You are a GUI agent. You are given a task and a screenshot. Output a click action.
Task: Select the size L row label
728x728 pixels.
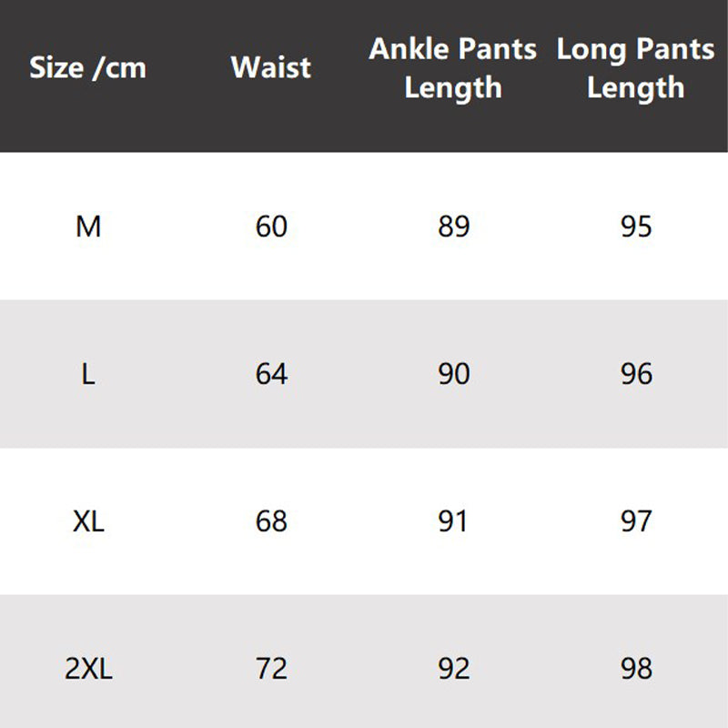click(x=88, y=373)
